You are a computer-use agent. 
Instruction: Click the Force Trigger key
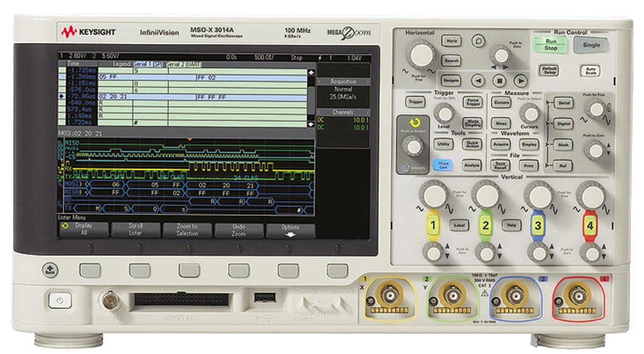click(x=473, y=102)
